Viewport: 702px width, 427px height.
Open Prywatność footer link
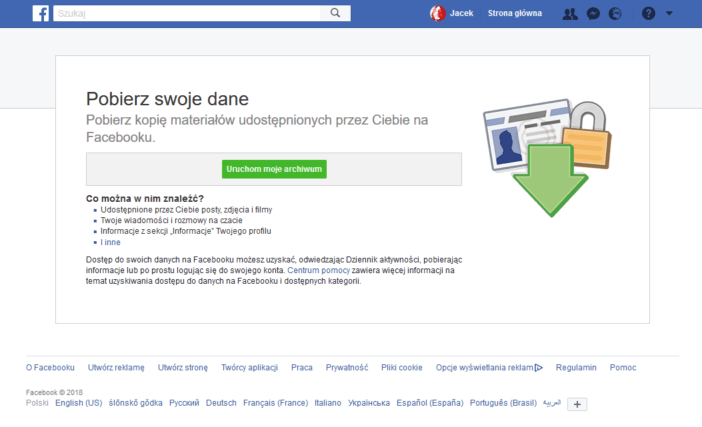point(347,367)
